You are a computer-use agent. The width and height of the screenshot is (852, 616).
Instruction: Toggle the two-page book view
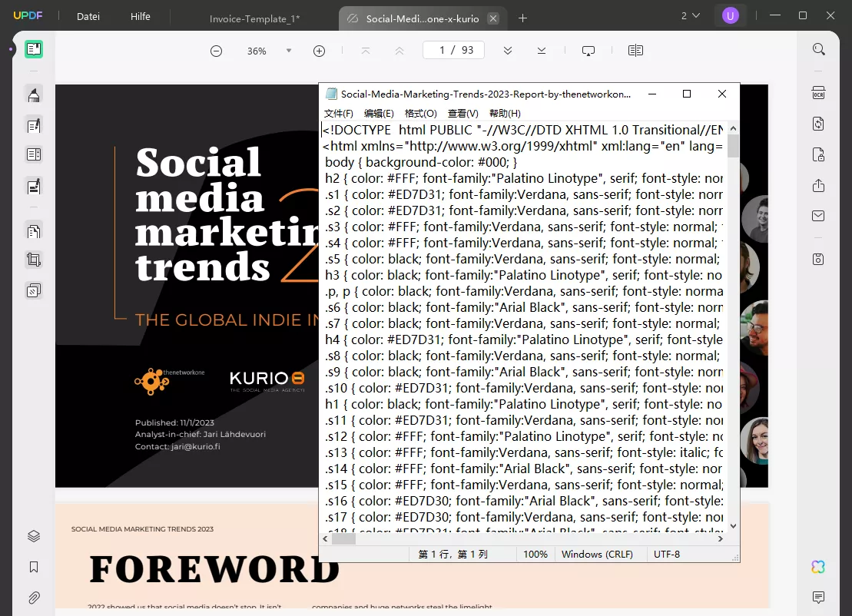(635, 49)
